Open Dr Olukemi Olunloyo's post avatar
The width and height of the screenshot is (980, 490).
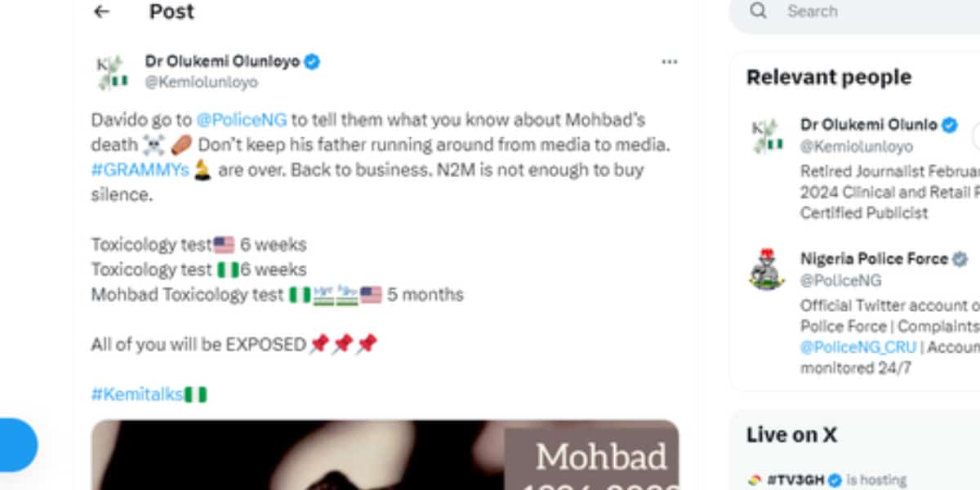click(x=111, y=72)
